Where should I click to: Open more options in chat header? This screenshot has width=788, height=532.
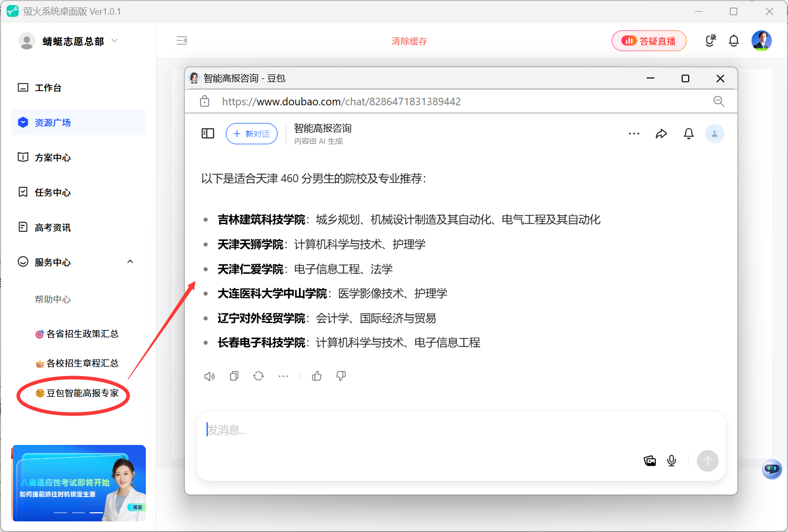coord(634,134)
